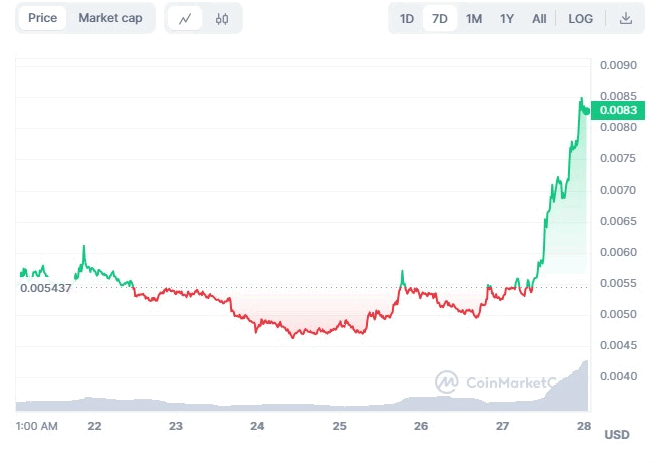The height and width of the screenshot is (463, 659).
Task: Download the chart data
Action: coord(626,18)
